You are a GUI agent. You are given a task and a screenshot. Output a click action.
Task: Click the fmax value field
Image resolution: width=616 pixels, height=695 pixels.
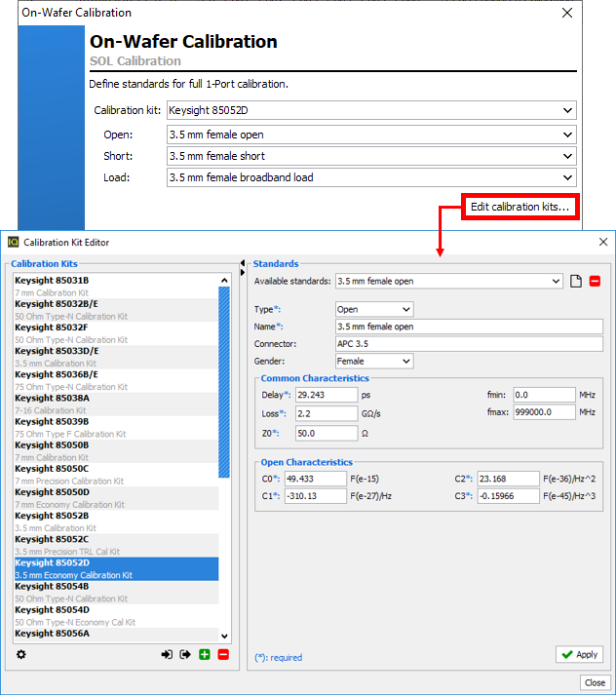(x=544, y=412)
